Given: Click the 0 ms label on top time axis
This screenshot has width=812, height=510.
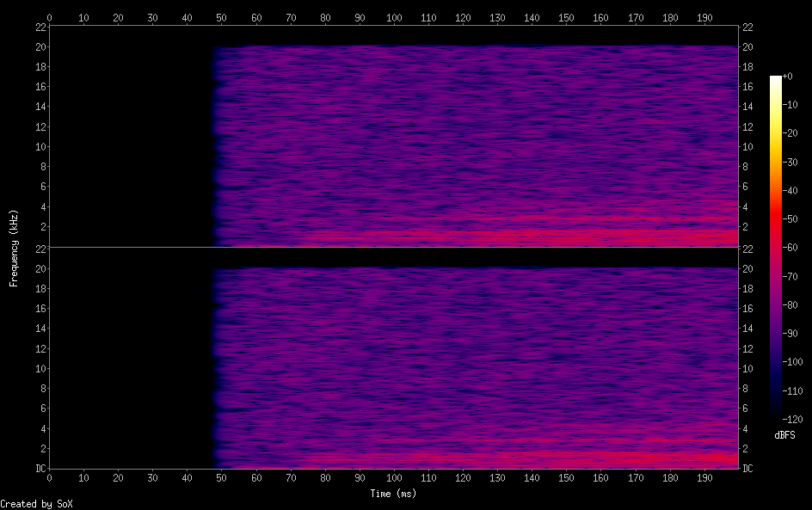Looking at the screenshot, I should (50, 16).
